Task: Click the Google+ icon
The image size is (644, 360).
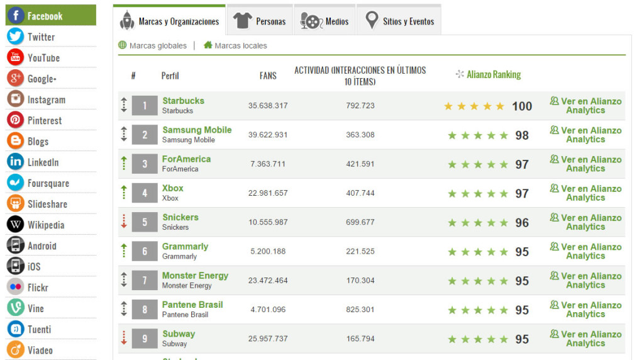Action: pos(15,79)
